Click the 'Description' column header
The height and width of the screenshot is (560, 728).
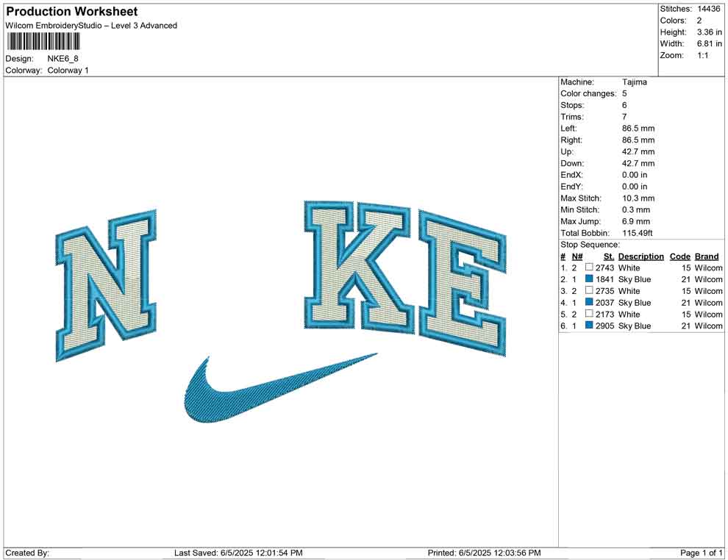coord(640,256)
